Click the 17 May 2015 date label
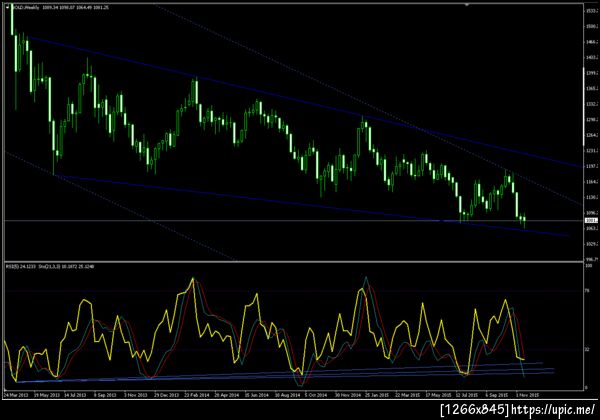600x420 pixels. (x=438, y=395)
